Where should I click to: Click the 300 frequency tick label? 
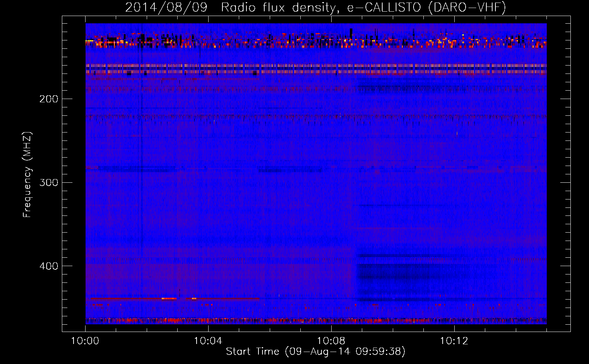click(49, 182)
